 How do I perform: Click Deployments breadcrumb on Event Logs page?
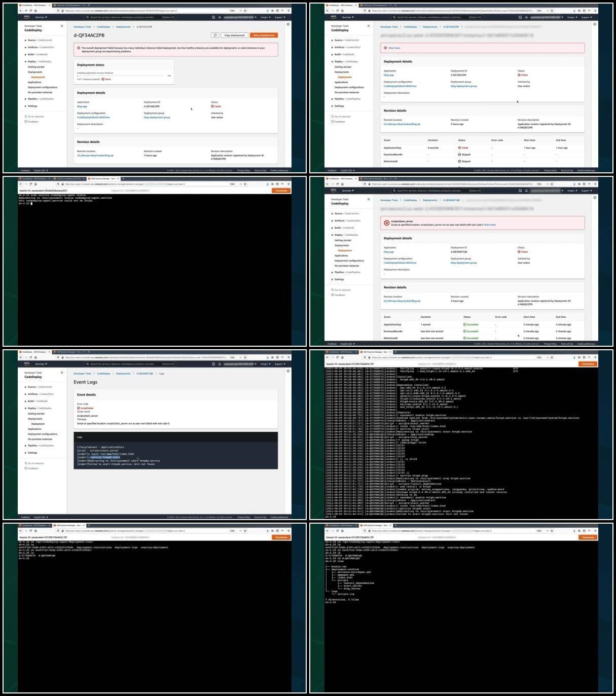pyautogui.click(x=123, y=374)
